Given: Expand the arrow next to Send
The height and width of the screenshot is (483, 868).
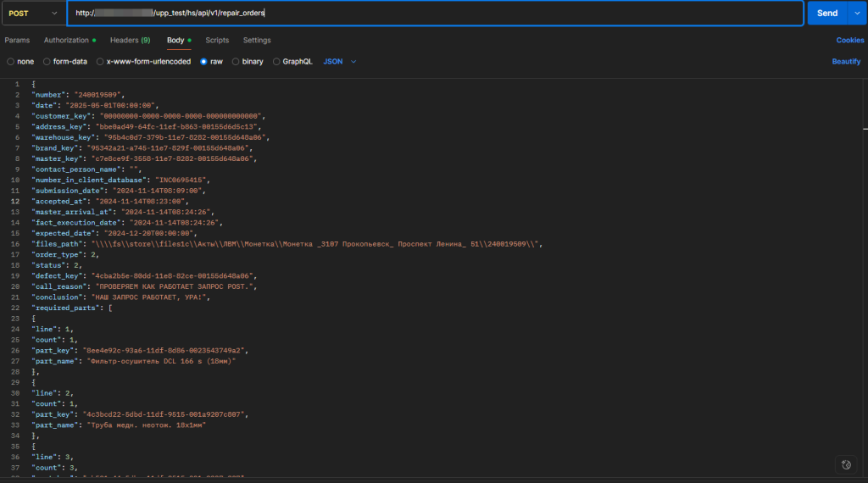Looking at the screenshot, I should coord(856,14).
